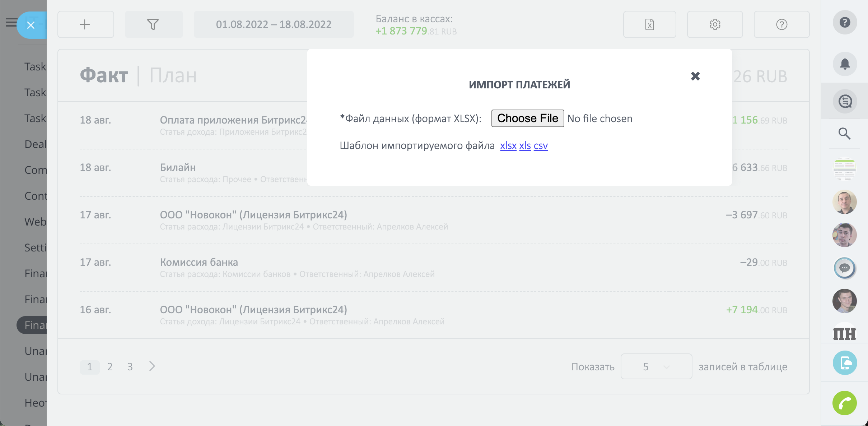The image size is (868, 426).
Task: Click the plus icon to add payment
Action: tap(85, 24)
